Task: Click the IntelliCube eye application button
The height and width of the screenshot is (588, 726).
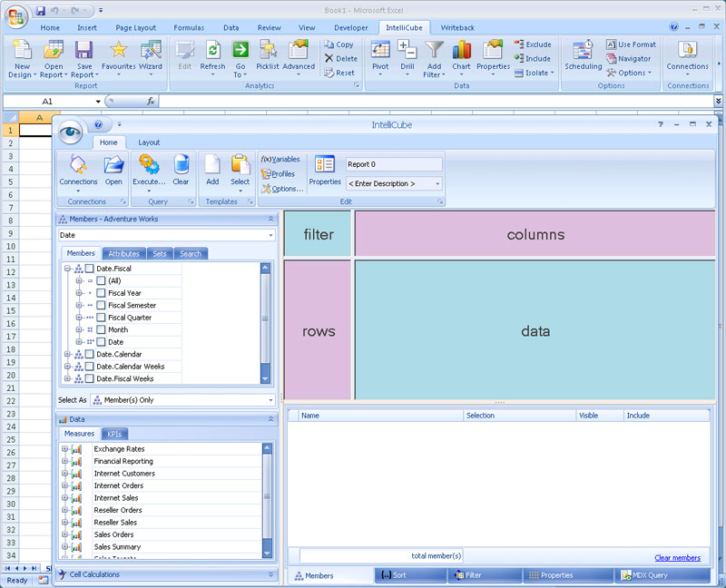Action: tap(71, 132)
